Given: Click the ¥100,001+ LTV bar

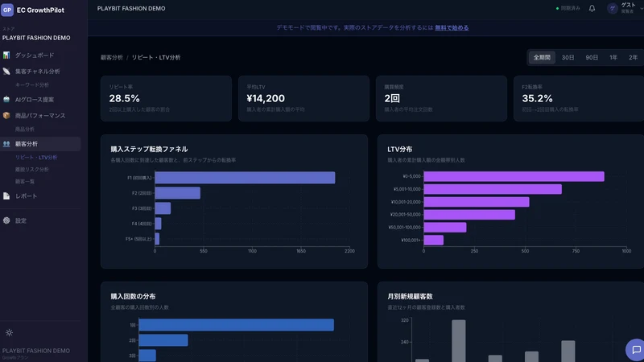Looking at the screenshot, I should pyautogui.click(x=434, y=240).
